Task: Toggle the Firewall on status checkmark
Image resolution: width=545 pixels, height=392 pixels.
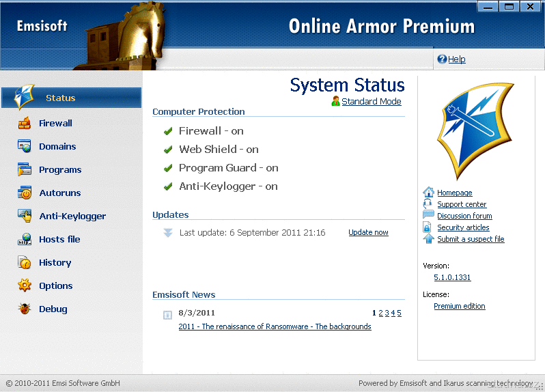Action: (x=168, y=131)
